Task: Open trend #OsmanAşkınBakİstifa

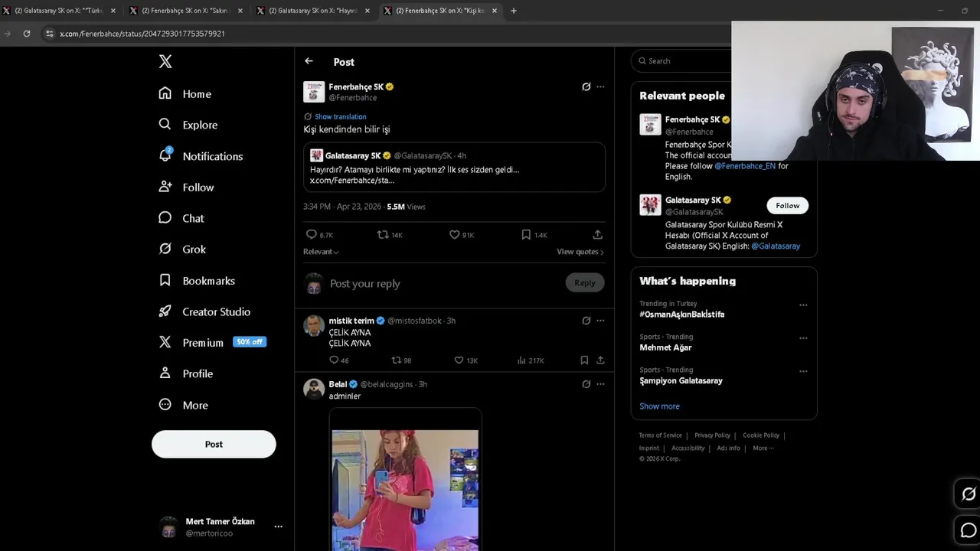Action: pyautogui.click(x=681, y=315)
